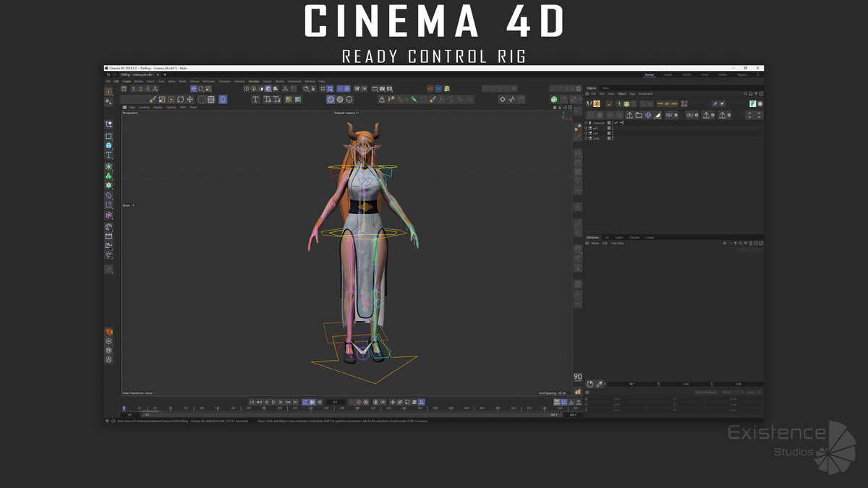Screen dimensions: 868x488
Task: Click the current frame input field
Action: (335, 402)
